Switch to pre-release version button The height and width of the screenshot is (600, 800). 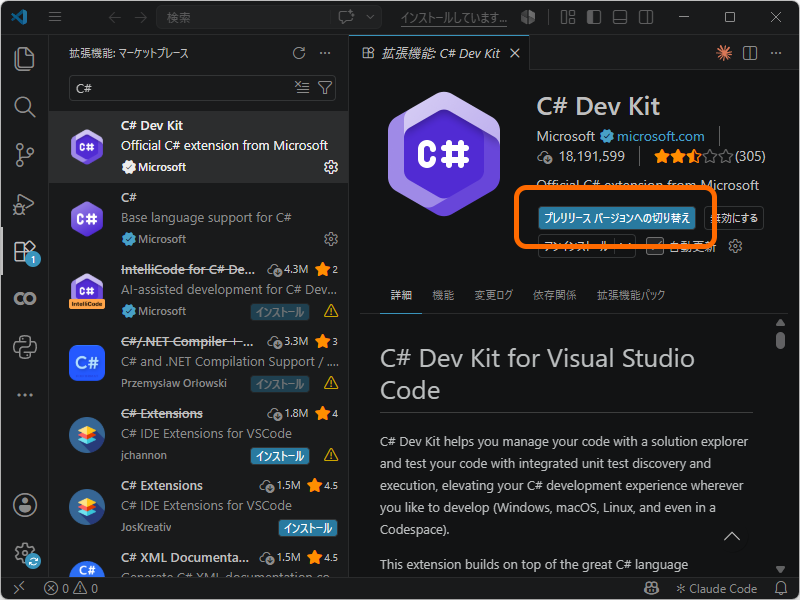coord(617,218)
